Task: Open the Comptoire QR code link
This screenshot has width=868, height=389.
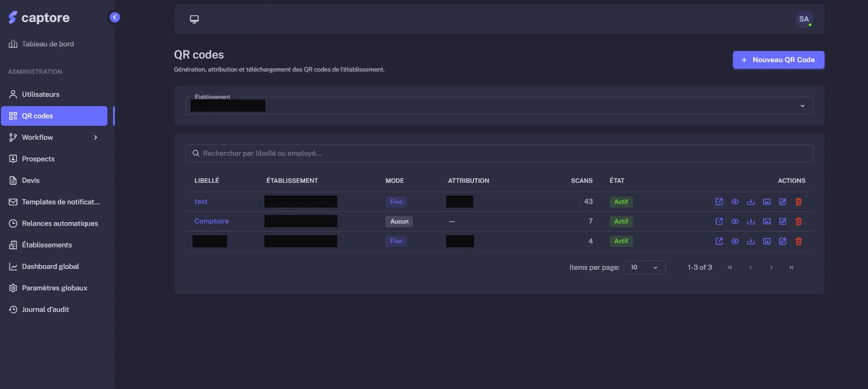Action: [x=212, y=221]
